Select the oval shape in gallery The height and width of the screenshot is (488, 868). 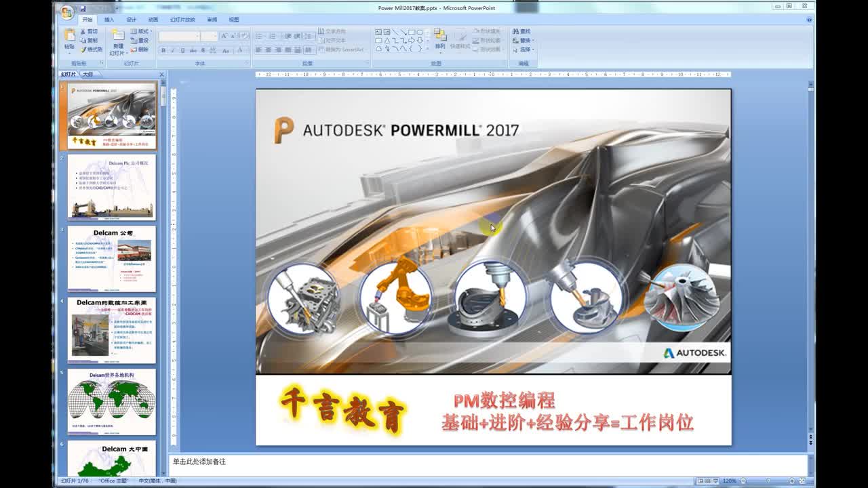(x=420, y=32)
